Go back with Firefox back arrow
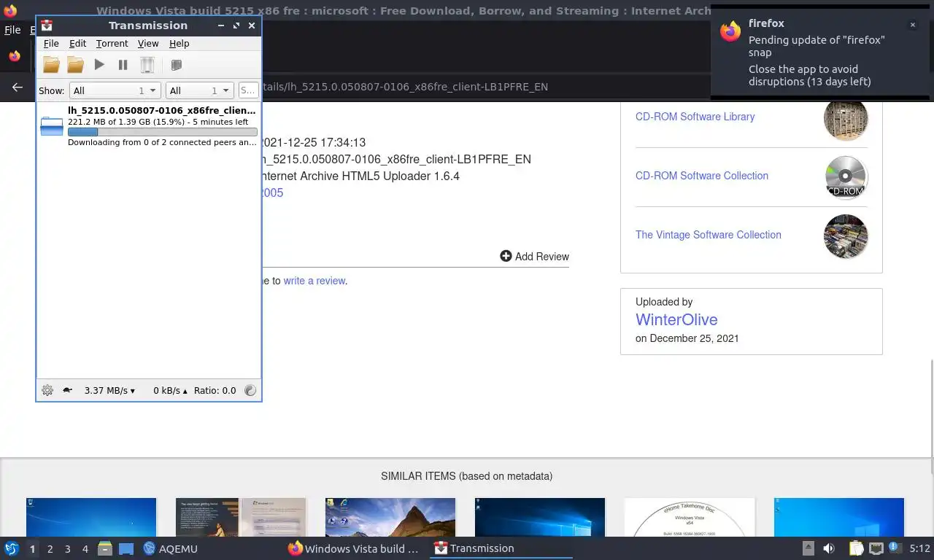The width and height of the screenshot is (934, 560). point(17,87)
